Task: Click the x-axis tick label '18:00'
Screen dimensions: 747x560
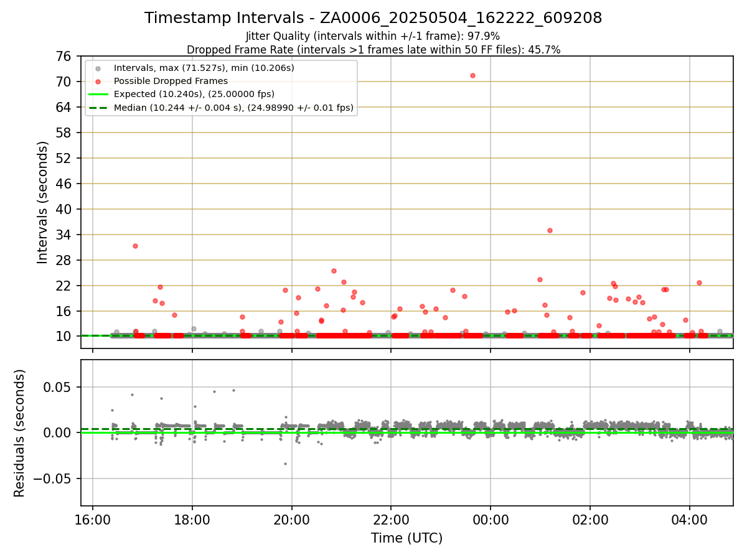Action: click(192, 519)
